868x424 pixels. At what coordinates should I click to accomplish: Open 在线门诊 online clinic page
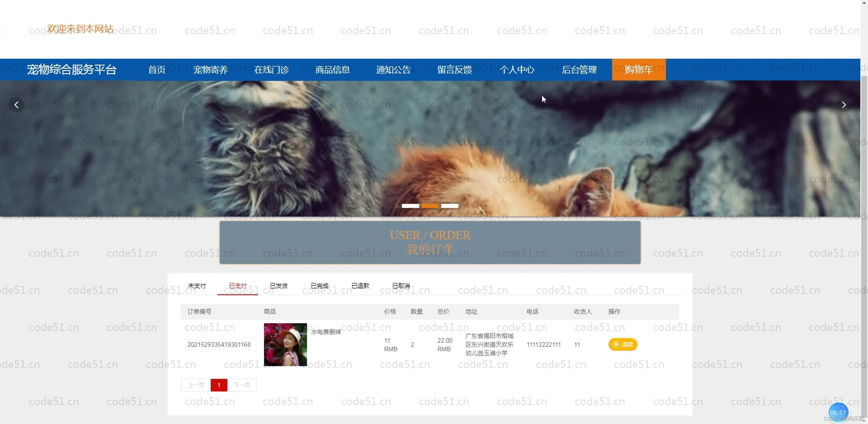271,69
